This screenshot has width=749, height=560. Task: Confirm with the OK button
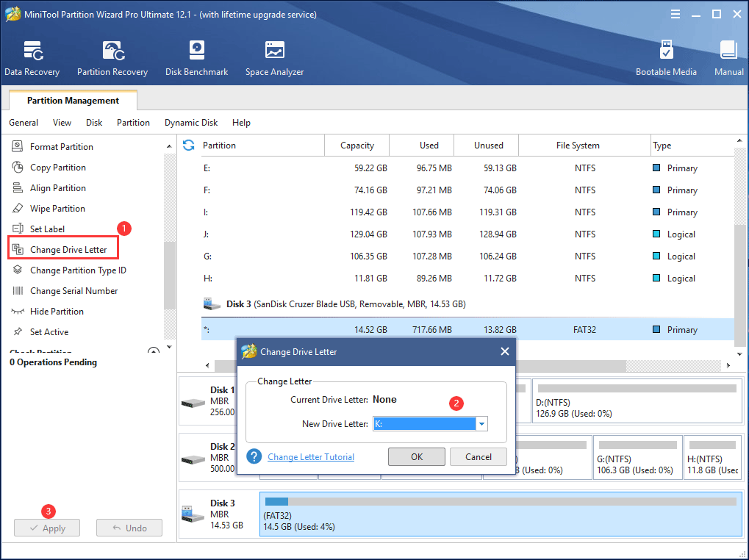coord(417,456)
